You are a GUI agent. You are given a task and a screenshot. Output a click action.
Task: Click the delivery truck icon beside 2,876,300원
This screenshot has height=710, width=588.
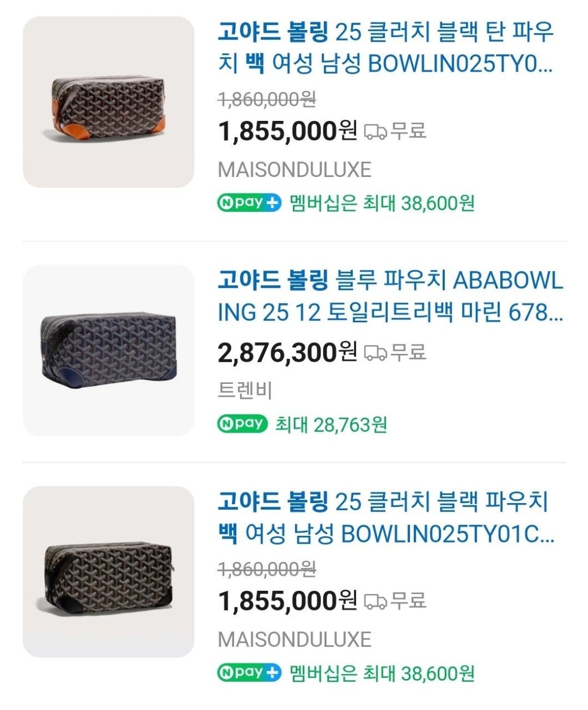pyautogui.click(x=375, y=352)
